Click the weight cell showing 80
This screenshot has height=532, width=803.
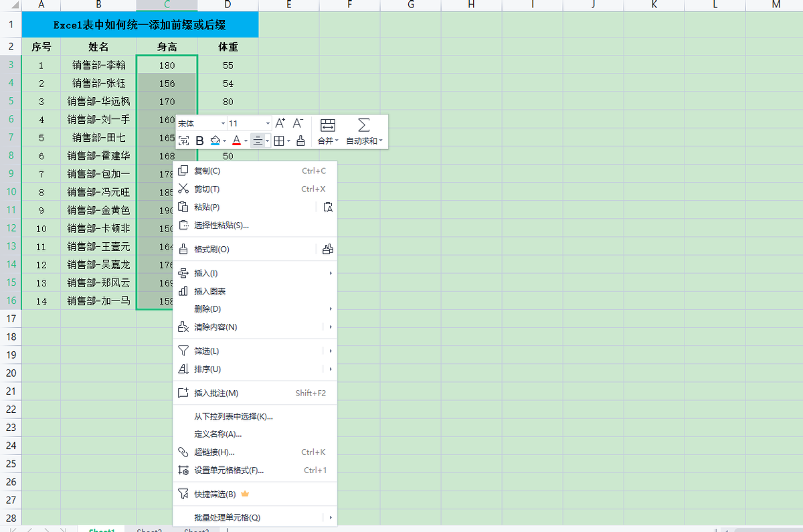coord(228,102)
